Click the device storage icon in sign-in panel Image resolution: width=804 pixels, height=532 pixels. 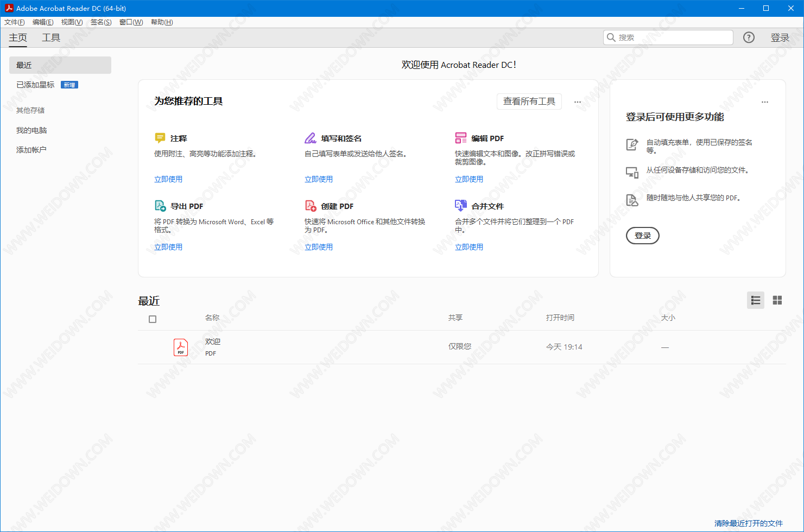click(x=632, y=172)
